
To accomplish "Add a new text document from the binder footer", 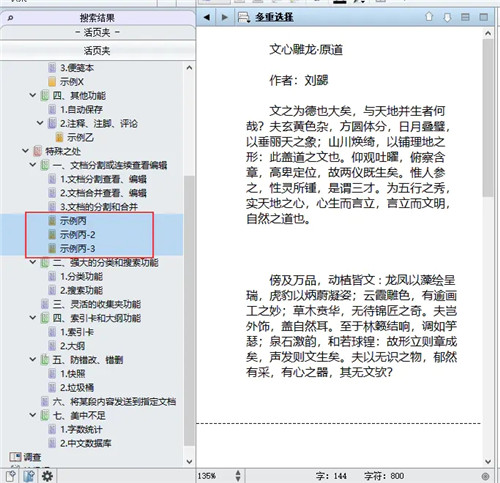I will pyautogui.click(x=11, y=476).
